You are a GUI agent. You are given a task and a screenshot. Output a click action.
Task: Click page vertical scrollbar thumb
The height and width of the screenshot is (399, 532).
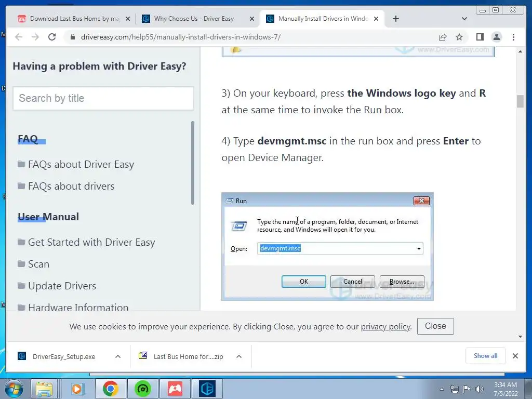click(520, 101)
